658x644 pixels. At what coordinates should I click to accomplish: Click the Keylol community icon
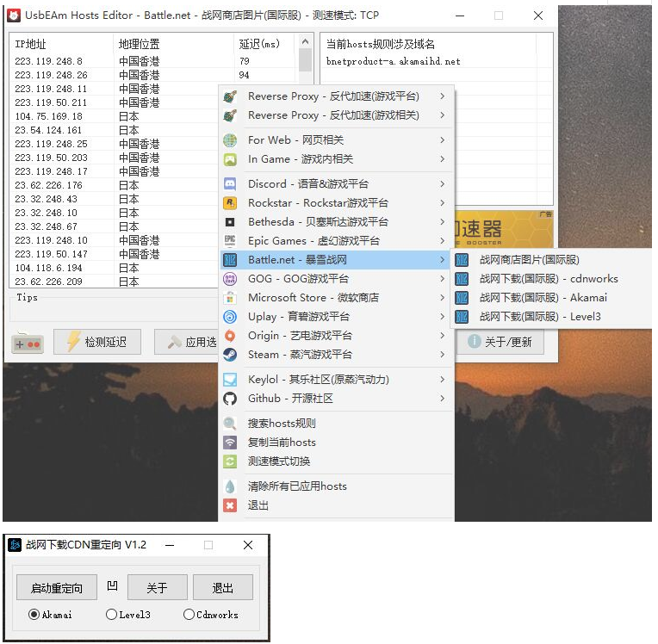[x=230, y=380]
